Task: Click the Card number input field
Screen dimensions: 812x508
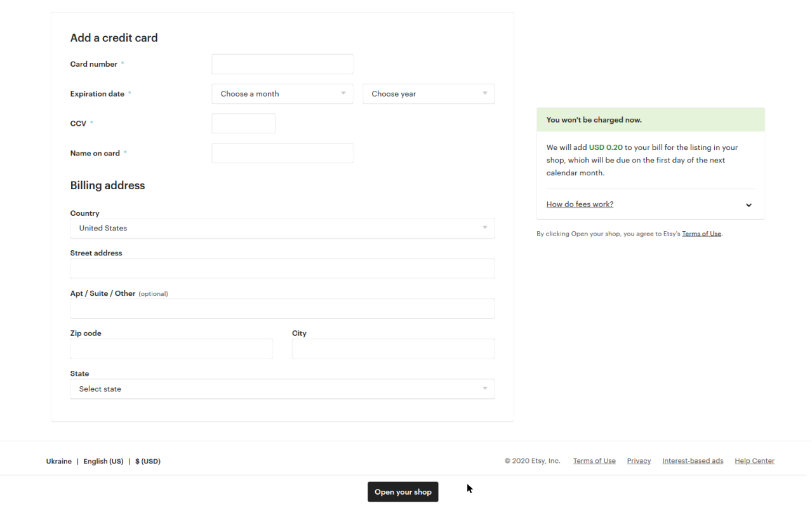Action: coord(282,64)
